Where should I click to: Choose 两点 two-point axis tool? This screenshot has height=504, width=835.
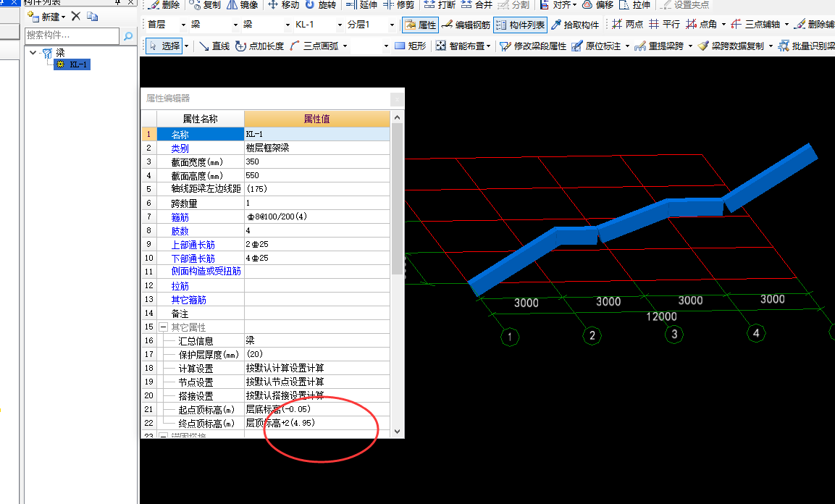click(x=627, y=25)
